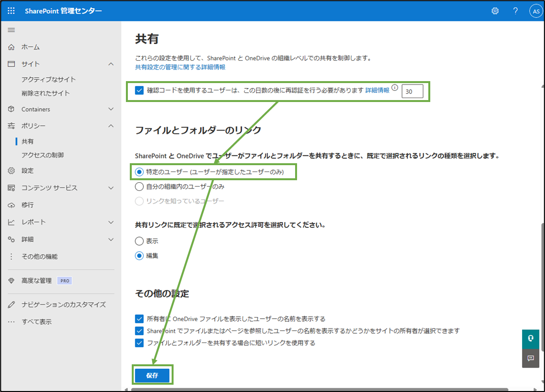545x392 pixels.
Task: Click the Containers cube icon
Action: [11, 109]
